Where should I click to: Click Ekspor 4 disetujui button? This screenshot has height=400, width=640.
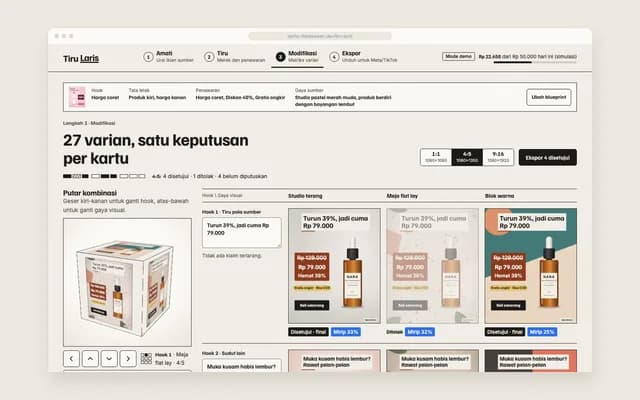click(x=547, y=157)
